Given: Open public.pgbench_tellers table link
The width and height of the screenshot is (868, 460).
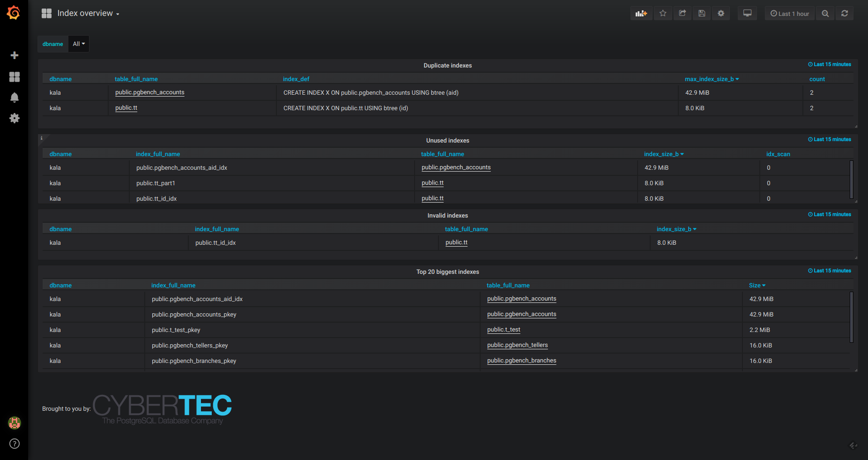Looking at the screenshot, I should click(517, 345).
